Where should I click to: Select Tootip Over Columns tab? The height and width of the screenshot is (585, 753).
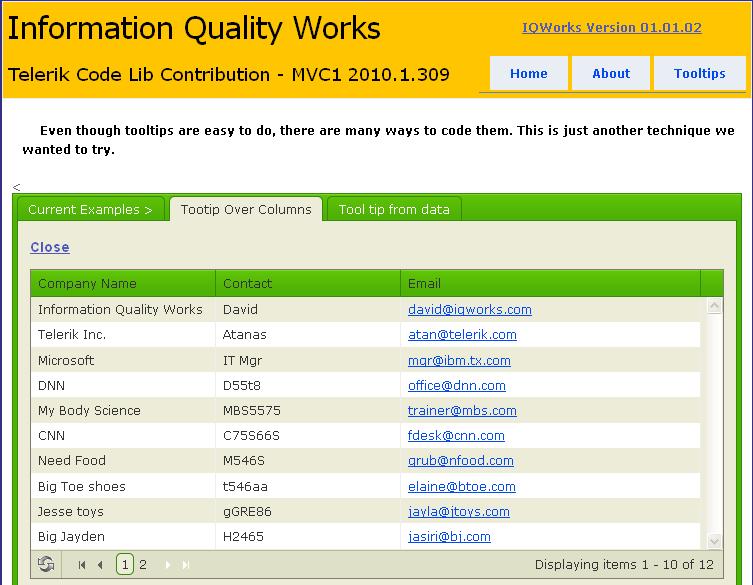(x=246, y=209)
